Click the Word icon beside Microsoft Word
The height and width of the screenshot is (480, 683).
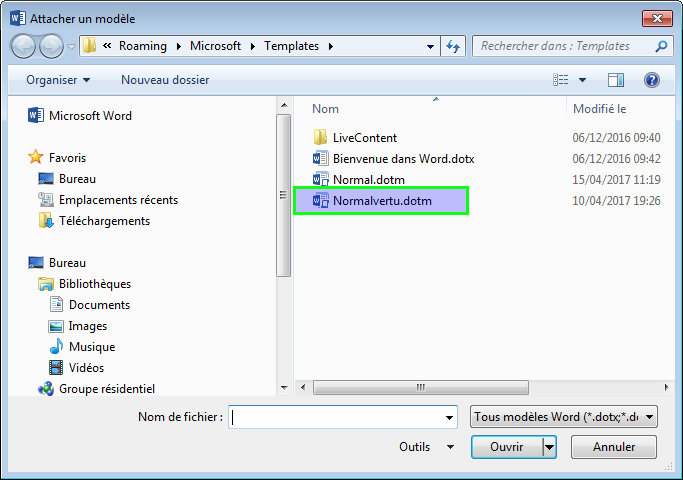pyautogui.click(x=36, y=115)
